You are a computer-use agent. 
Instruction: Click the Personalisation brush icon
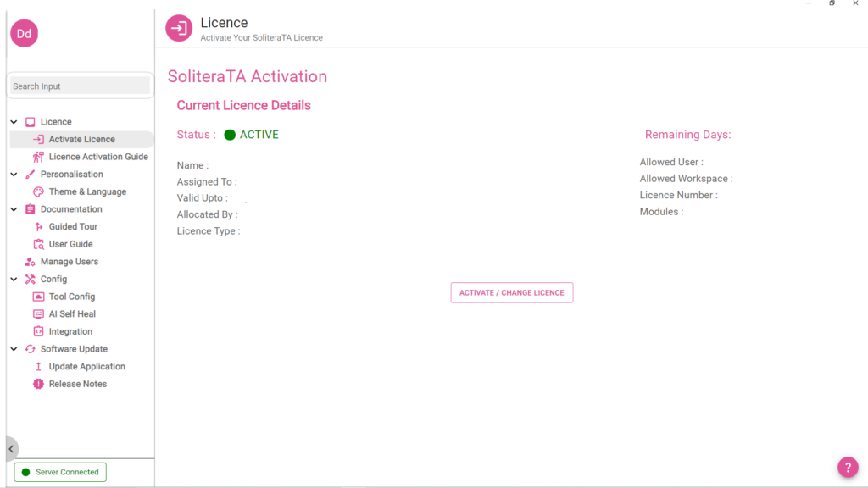coord(31,175)
